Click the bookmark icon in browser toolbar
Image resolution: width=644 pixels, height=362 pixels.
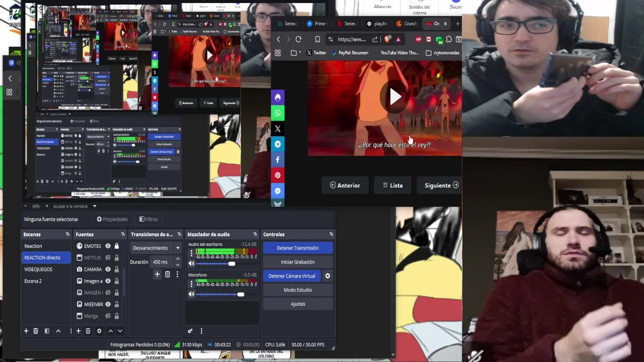click(317, 39)
